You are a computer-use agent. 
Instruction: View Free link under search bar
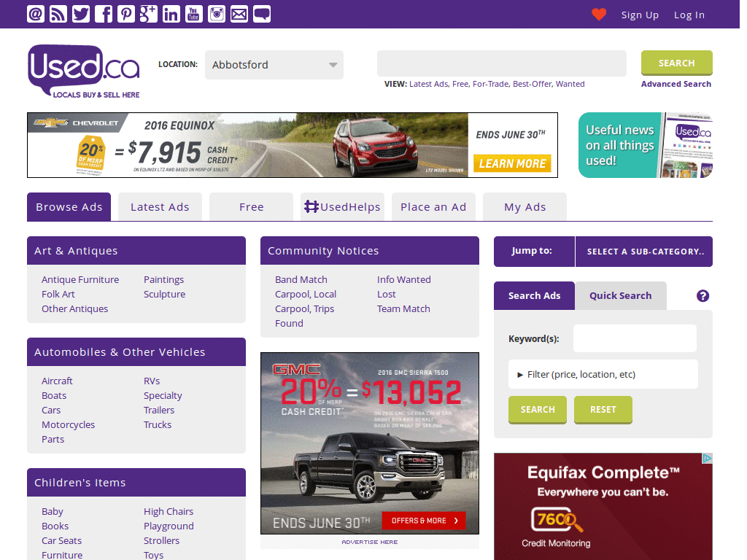point(461,84)
